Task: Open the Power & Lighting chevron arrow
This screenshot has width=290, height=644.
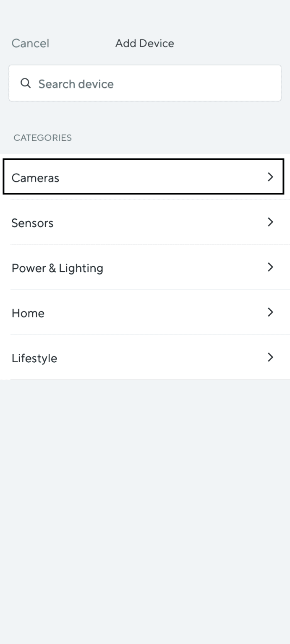Action: click(x=271, y=267)
